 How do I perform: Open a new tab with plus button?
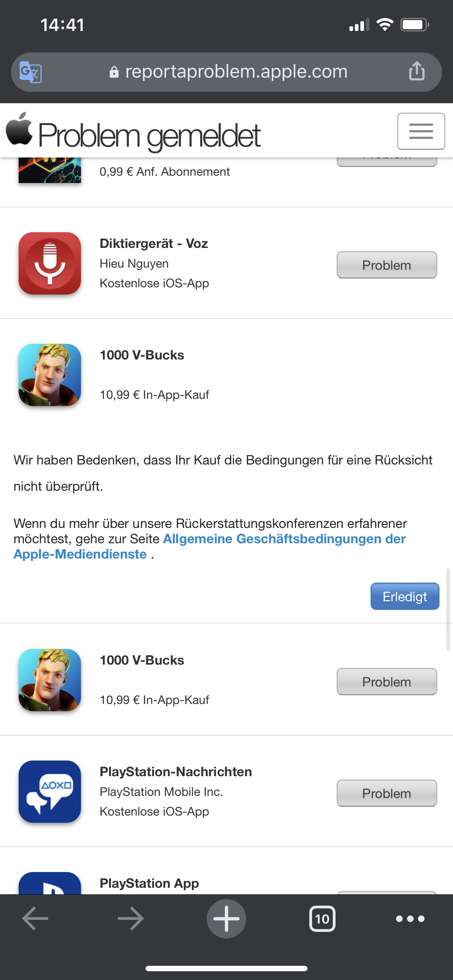(x=226, y=918)
